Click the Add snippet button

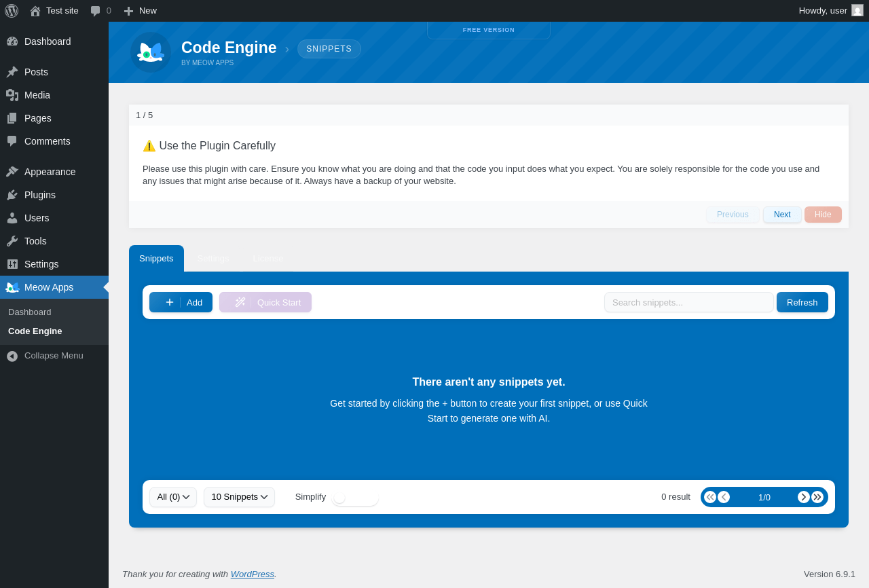point(181,302)
